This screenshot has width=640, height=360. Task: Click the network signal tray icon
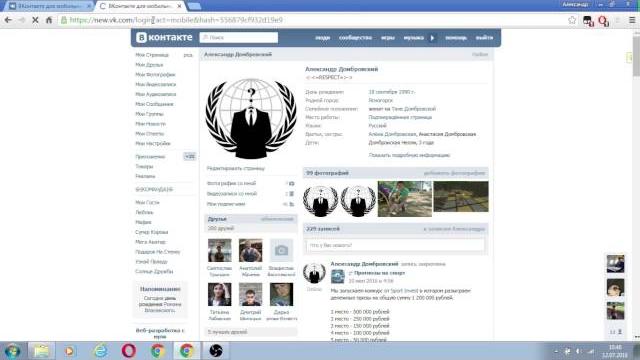pos(591,351)
